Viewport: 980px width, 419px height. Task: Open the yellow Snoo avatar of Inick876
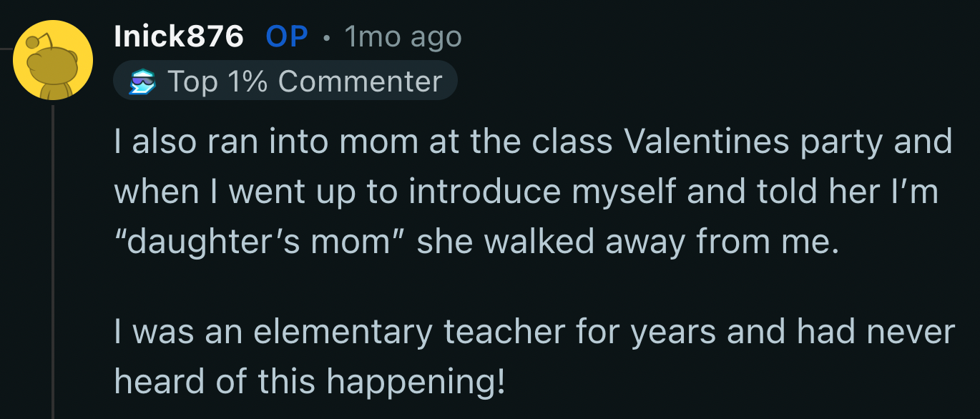53,59
